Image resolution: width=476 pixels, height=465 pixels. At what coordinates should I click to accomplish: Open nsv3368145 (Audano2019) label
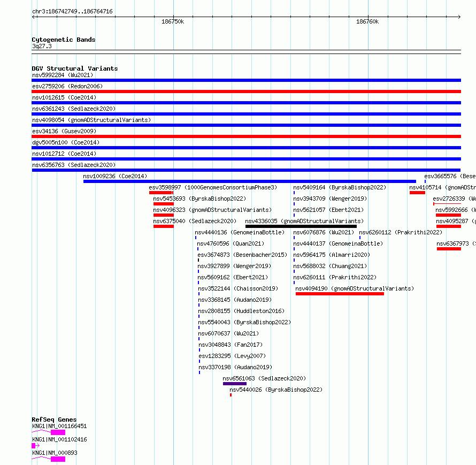point(235,300)
